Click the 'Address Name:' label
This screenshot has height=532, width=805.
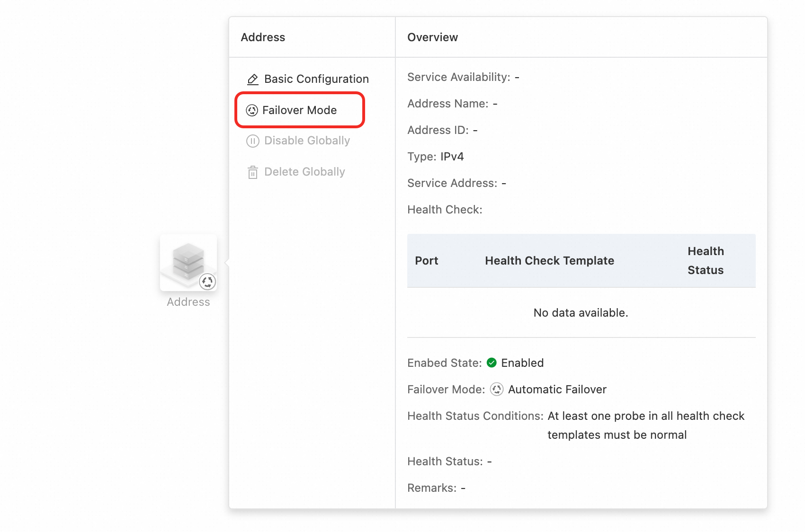pyautogui.click(x=448, y=104)
